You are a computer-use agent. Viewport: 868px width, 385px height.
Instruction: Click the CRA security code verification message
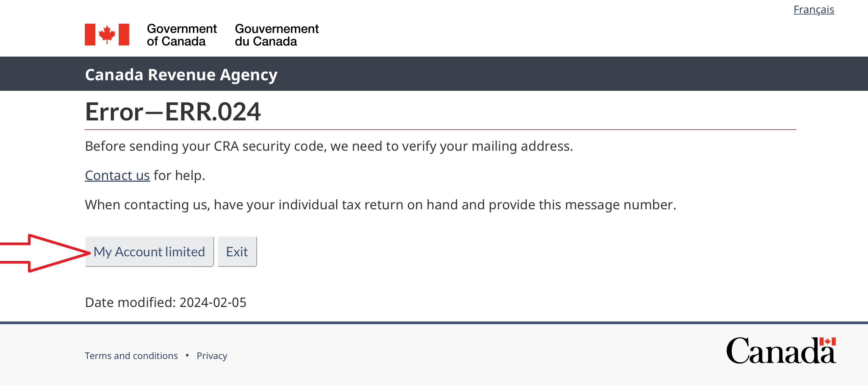click(328, 146)
